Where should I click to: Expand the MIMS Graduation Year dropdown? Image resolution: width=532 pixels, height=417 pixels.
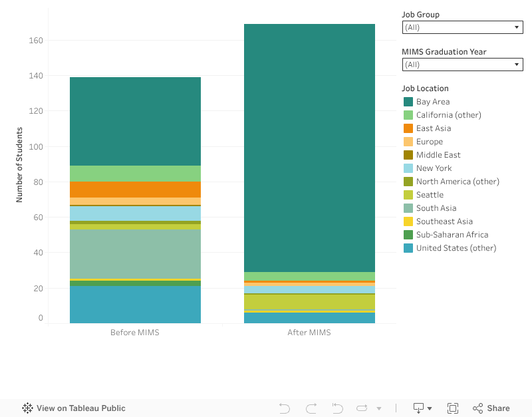click(462, 65)
